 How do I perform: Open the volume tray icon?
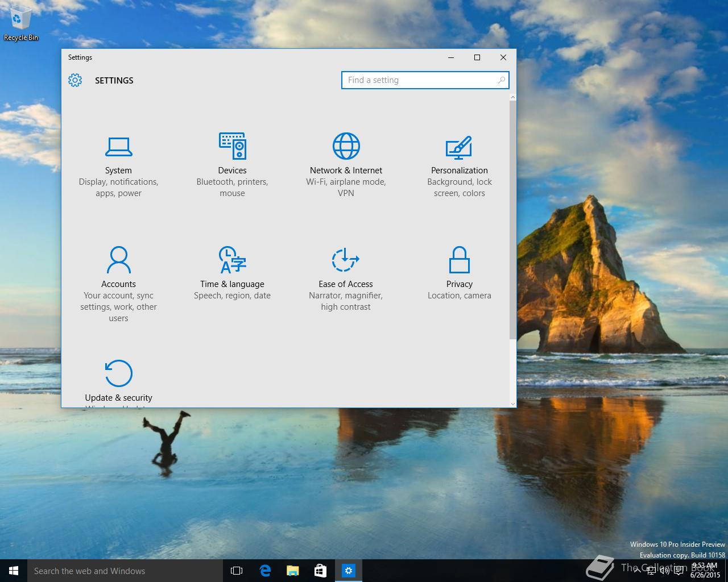665,571
